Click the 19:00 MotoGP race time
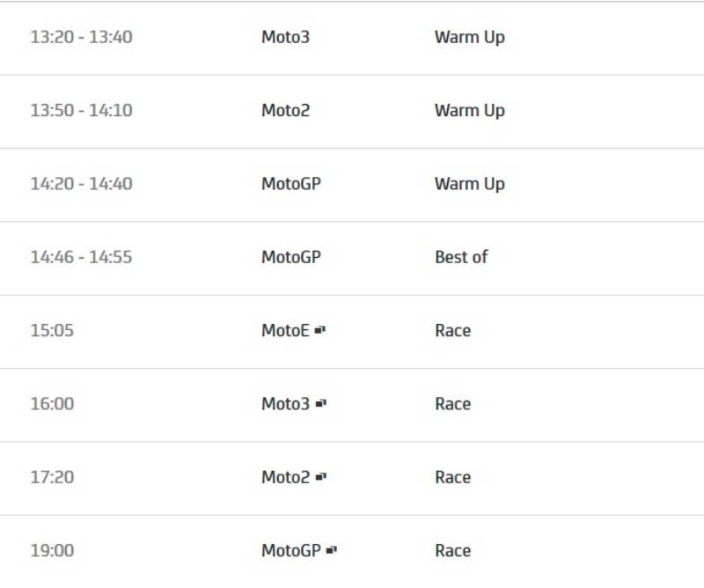704x588 pixels. tap(52, 551)
